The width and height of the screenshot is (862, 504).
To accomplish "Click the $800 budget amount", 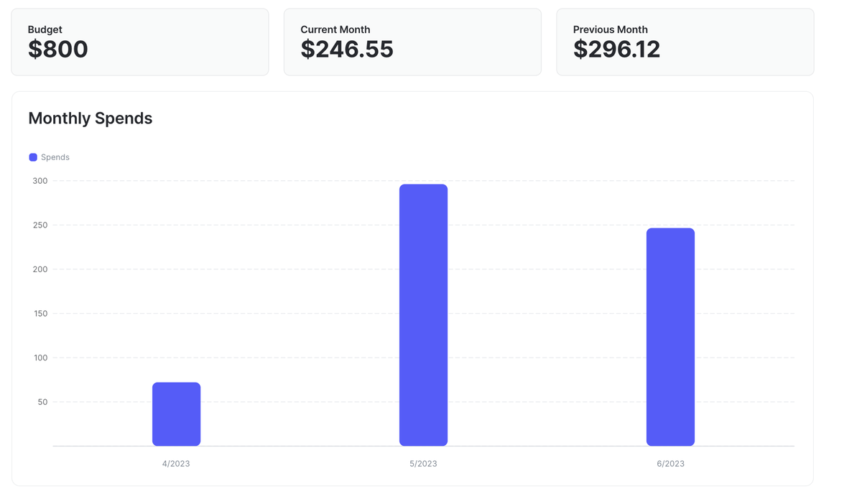I will tap(58, 50).
